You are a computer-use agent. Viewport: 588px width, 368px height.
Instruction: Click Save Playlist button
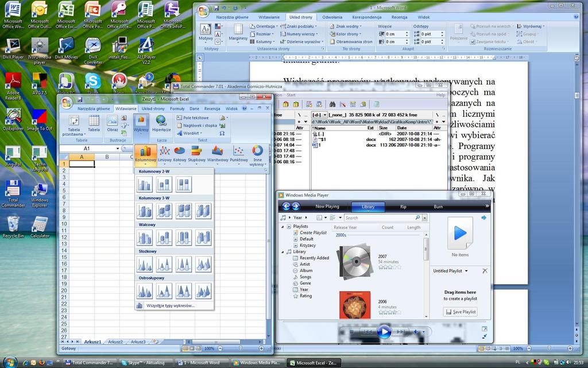click(460, 312)
